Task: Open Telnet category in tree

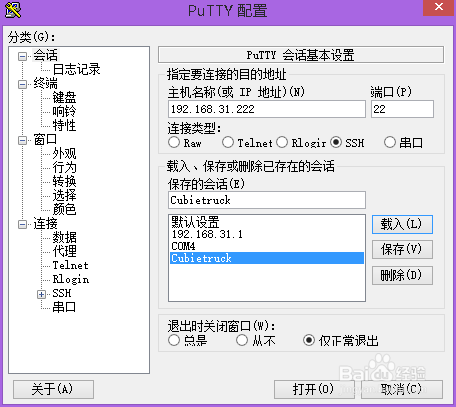Action: (71, 266)
